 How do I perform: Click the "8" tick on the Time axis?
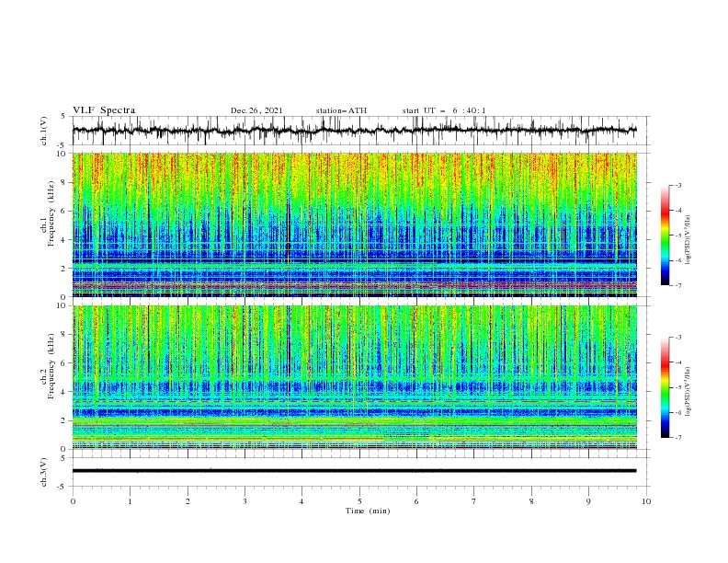coord(531,501)
